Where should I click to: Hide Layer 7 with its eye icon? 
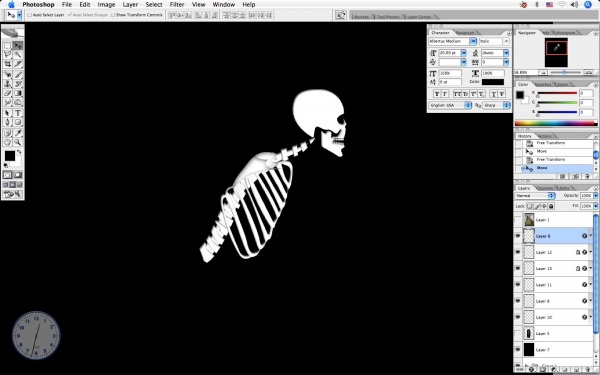click(518, 350)
